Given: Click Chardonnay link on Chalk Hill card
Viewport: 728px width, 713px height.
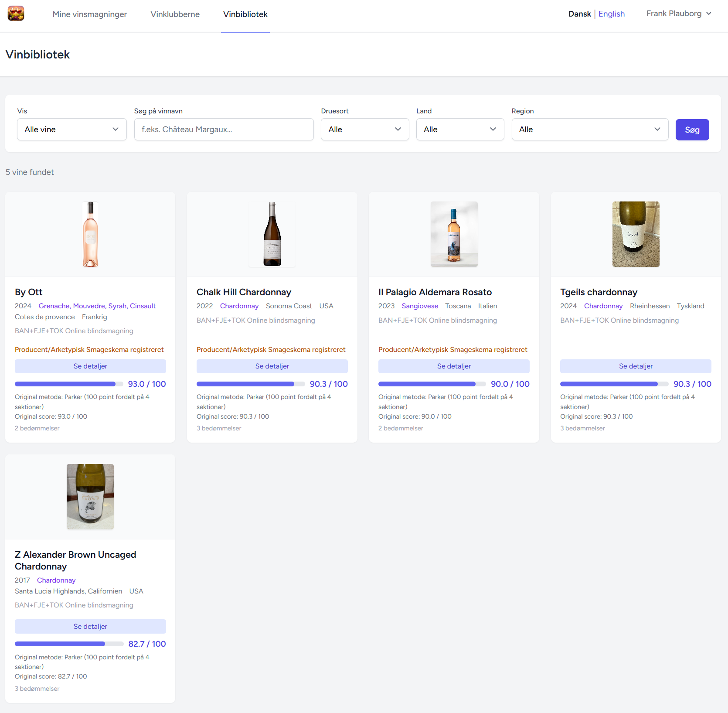Looking at the screenshot, I should [239, 306].
